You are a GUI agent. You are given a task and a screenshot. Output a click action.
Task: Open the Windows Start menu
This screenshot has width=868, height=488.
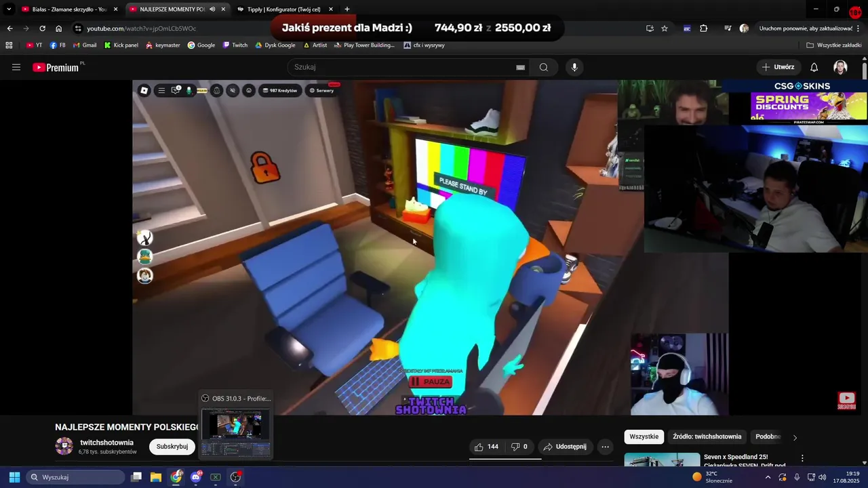pyautogui.click(x=14, y=477)
